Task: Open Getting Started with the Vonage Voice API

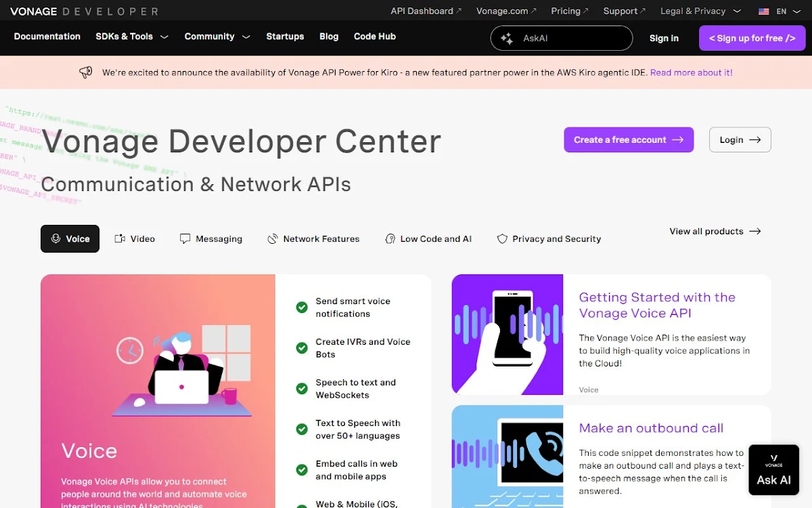Action: point(657,305)
